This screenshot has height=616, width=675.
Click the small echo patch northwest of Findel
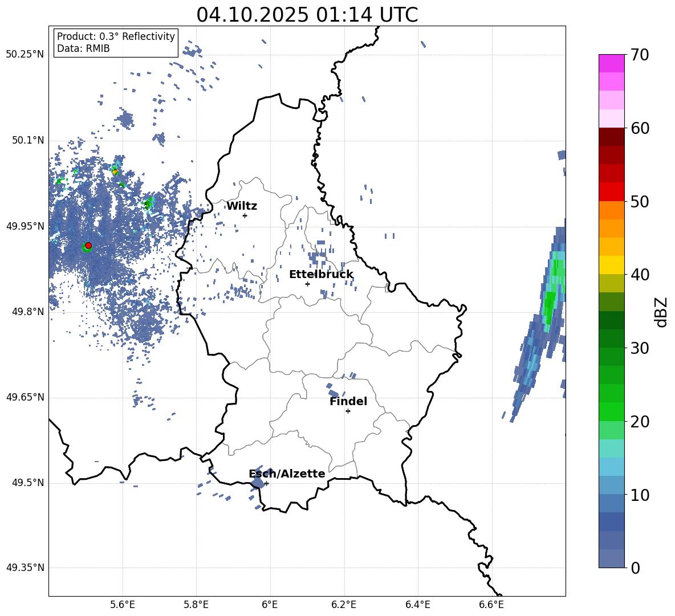[332, 393]
